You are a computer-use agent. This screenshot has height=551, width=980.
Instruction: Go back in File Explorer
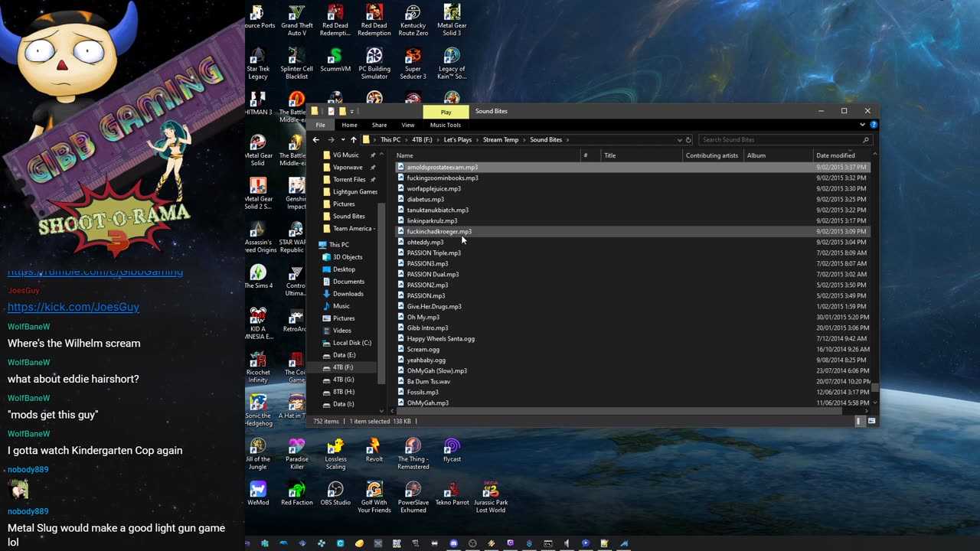pyautogui.click(x=316, y=140)
